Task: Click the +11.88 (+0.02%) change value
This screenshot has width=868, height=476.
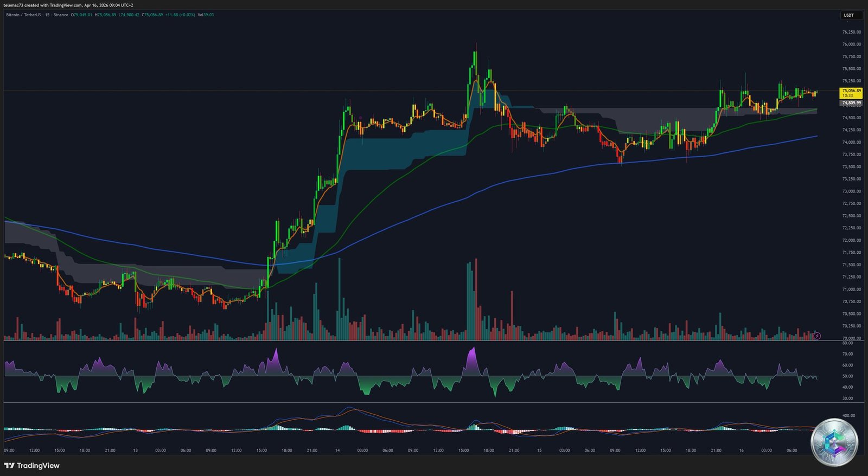Action: (181, 15)
